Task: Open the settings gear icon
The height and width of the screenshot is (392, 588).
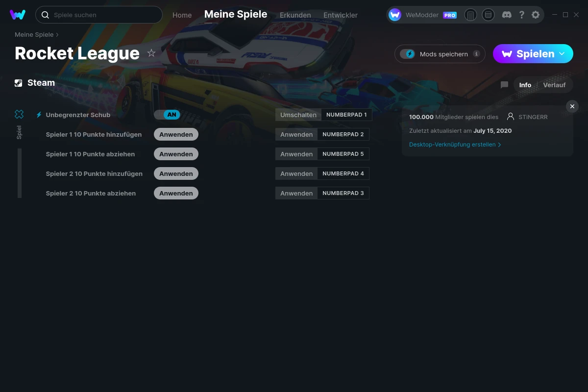Action: (536, 15)
